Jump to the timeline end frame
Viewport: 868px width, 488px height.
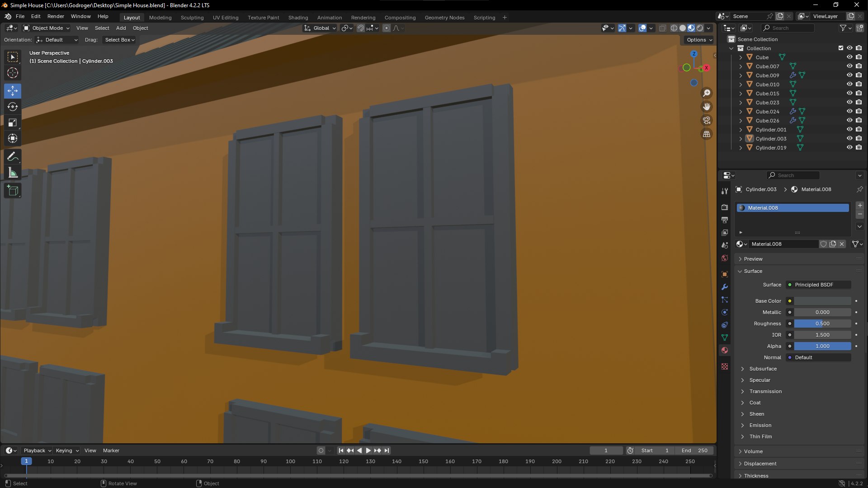coord(387,450)
